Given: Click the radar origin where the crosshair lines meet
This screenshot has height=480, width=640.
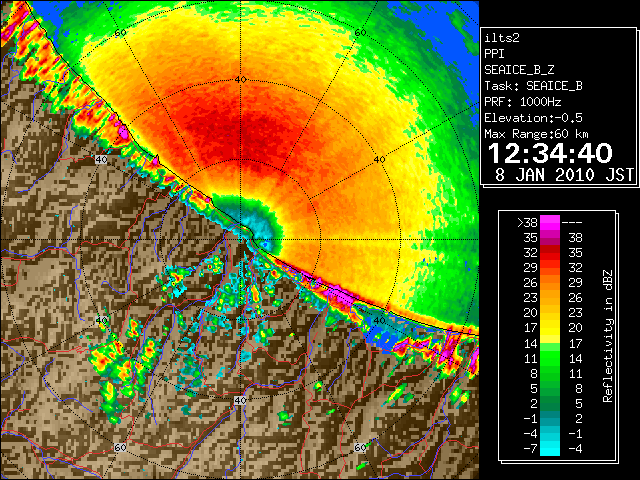Looking at the screenshot, I should coord(241,240).
